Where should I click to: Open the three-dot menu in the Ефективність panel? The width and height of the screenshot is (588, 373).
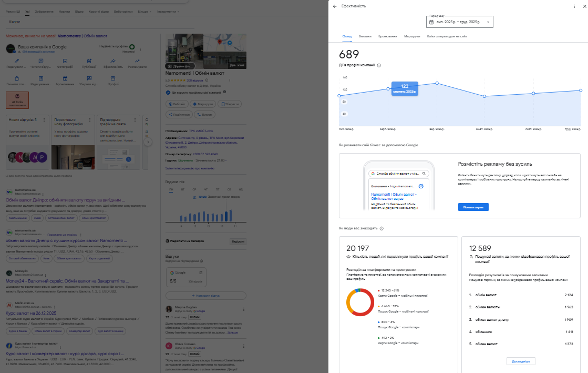(x=574, y=6)
